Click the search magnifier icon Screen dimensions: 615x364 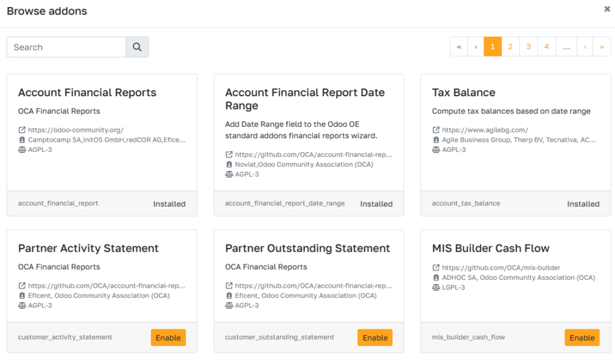136,46
